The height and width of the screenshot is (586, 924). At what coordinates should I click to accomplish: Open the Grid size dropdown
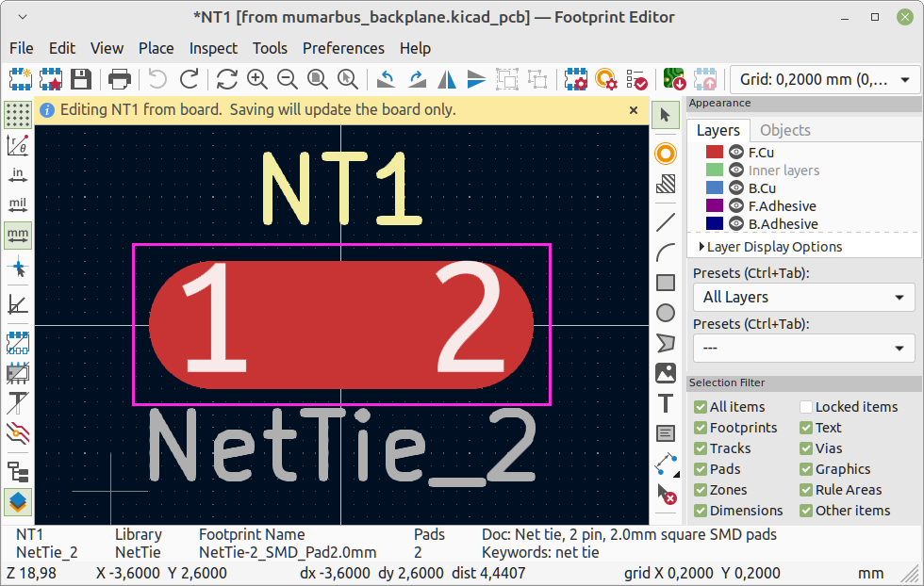point(824,80)
